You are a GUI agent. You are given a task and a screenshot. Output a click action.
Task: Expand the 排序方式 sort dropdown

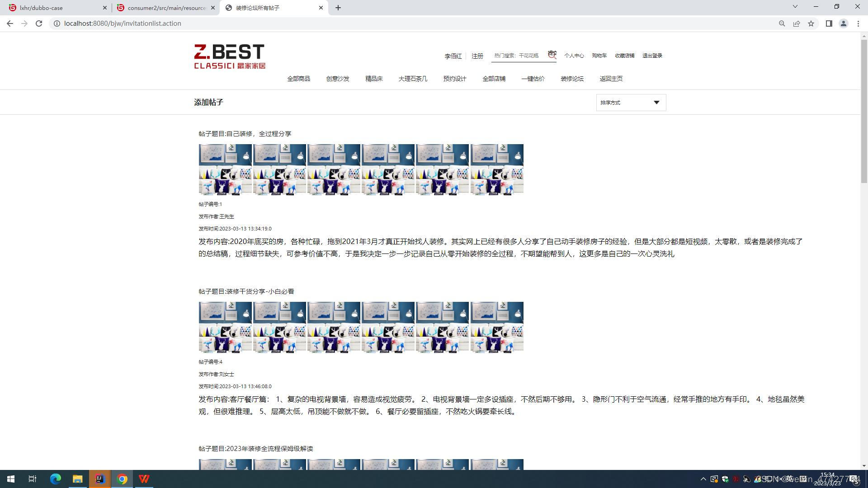click(631, 103)
